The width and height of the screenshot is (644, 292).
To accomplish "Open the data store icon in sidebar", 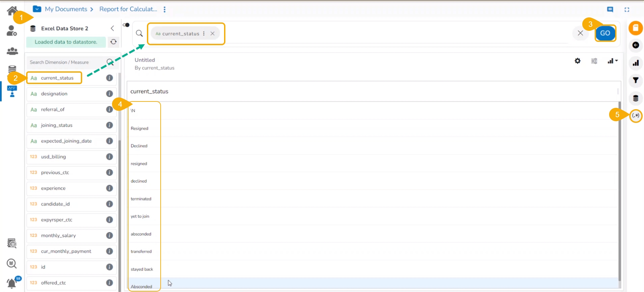I will [12, 69].
